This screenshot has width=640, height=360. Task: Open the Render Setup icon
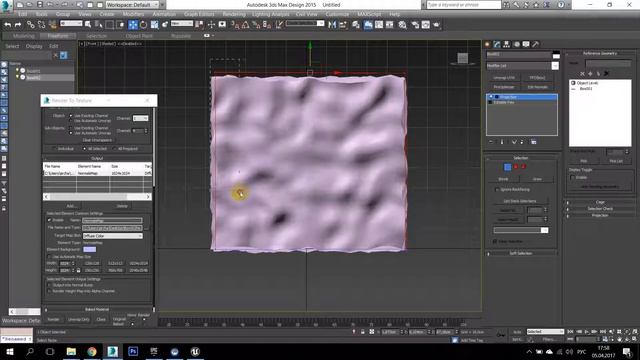coord(415,25)
